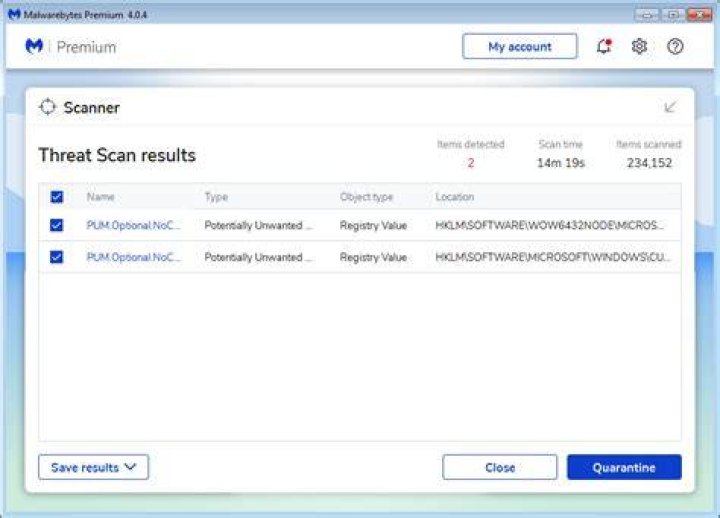Open the help question mark icon

(675, 46)
